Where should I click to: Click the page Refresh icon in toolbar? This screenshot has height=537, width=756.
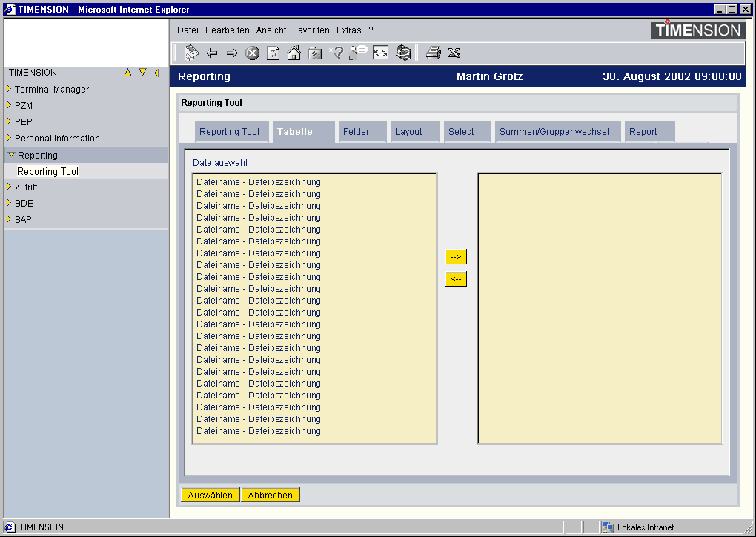coord(273,53)
